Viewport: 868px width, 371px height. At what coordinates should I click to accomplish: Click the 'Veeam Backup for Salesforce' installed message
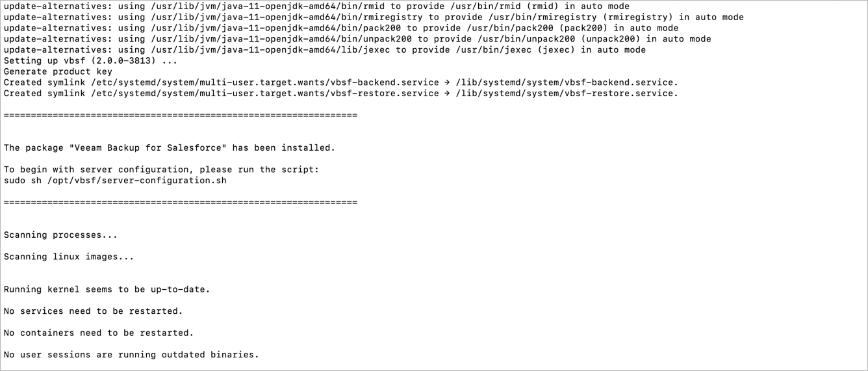click(170, 148)
